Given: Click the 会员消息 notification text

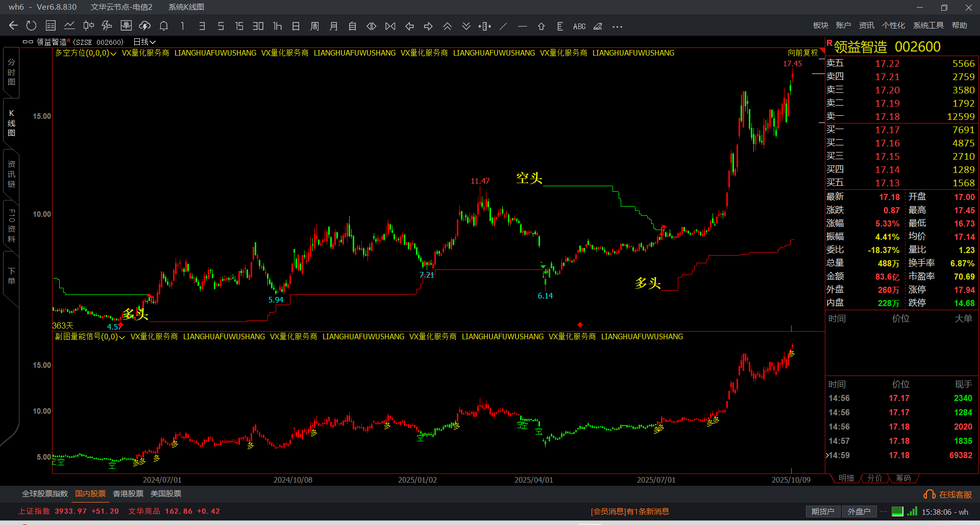Looking at the screenshot, I should tap(630, 511).
